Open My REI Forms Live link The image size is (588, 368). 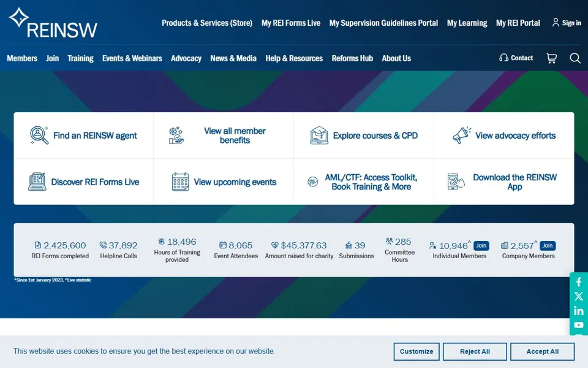pyautogui.click(x=291, y=23)
